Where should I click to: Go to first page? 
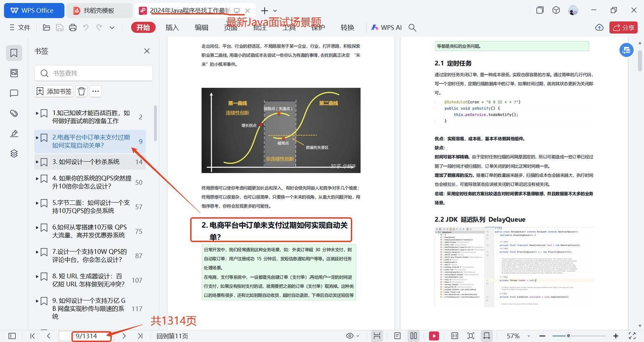pos(33,336)
